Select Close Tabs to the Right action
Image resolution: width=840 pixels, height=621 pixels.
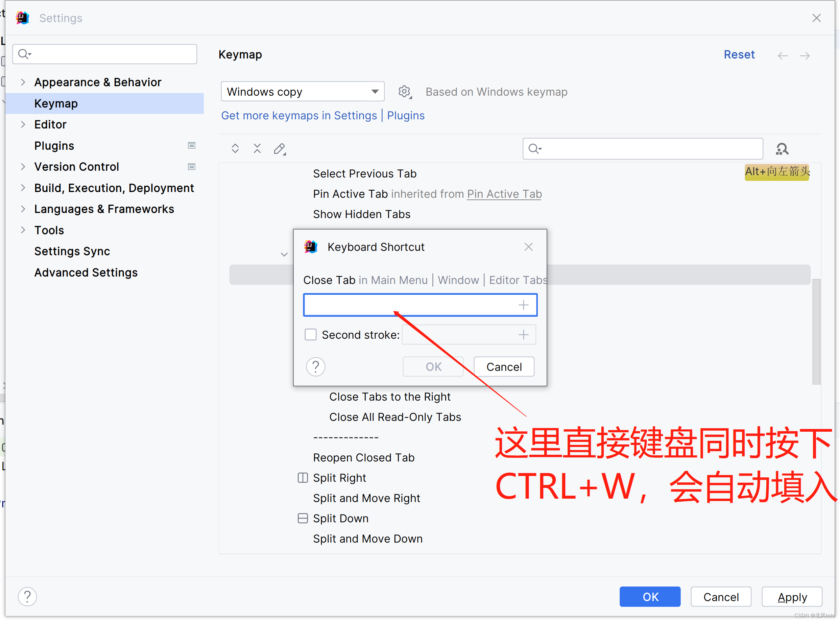click(390, 397)
